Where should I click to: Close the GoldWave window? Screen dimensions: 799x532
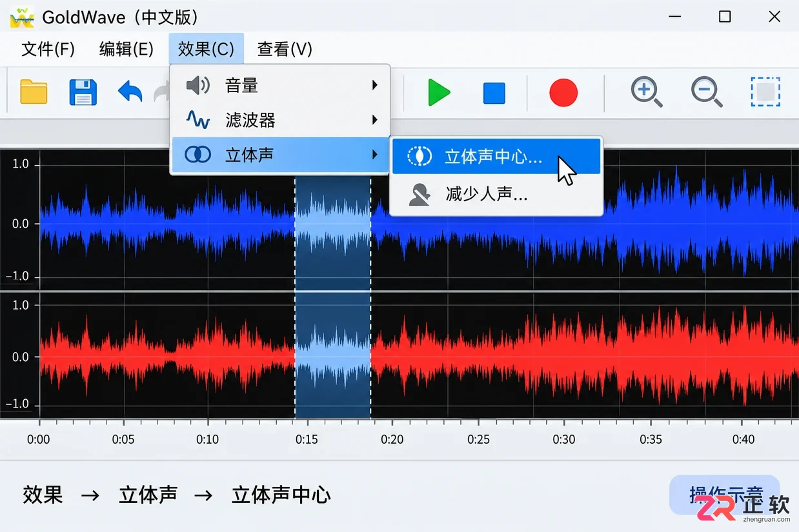(x=774, y=17)
